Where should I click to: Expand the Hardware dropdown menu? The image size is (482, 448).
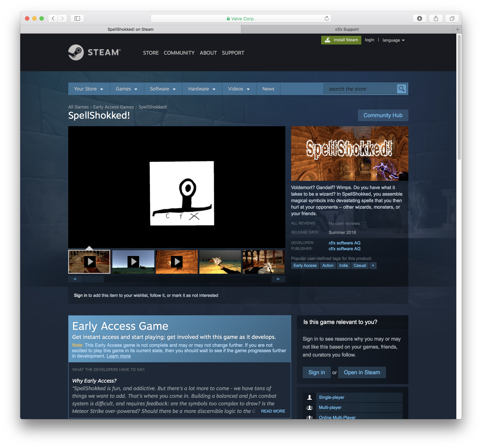coord(202,89)
